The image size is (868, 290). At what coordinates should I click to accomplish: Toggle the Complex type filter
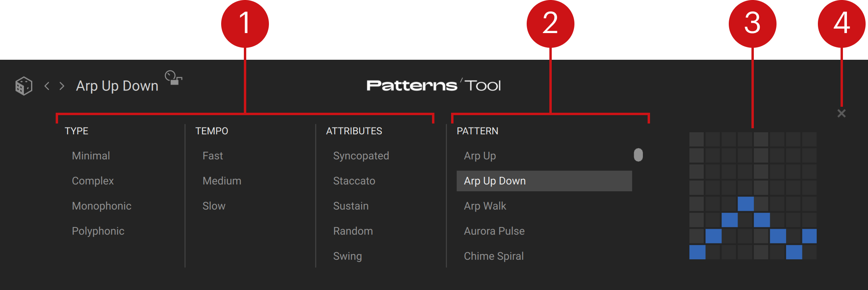point(93,181)
